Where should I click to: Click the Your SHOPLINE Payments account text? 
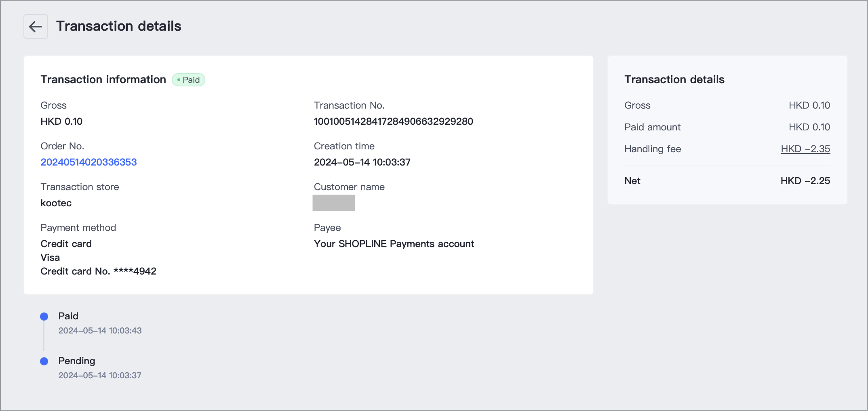coord(394,244)
